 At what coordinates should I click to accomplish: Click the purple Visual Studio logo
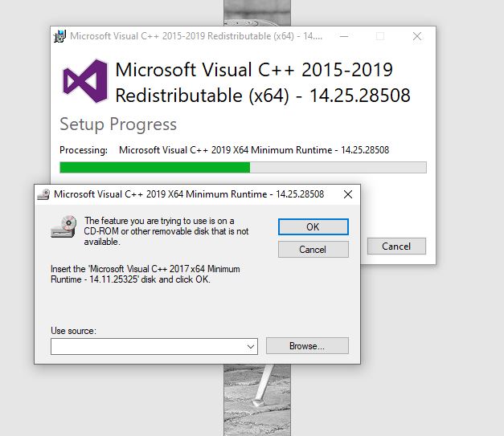85,81
